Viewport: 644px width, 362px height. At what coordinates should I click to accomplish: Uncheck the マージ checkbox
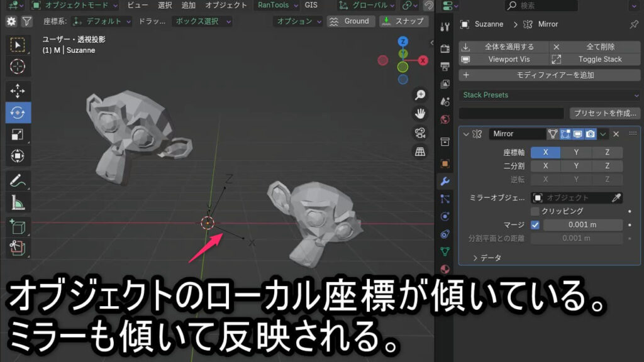pos(536,225)
